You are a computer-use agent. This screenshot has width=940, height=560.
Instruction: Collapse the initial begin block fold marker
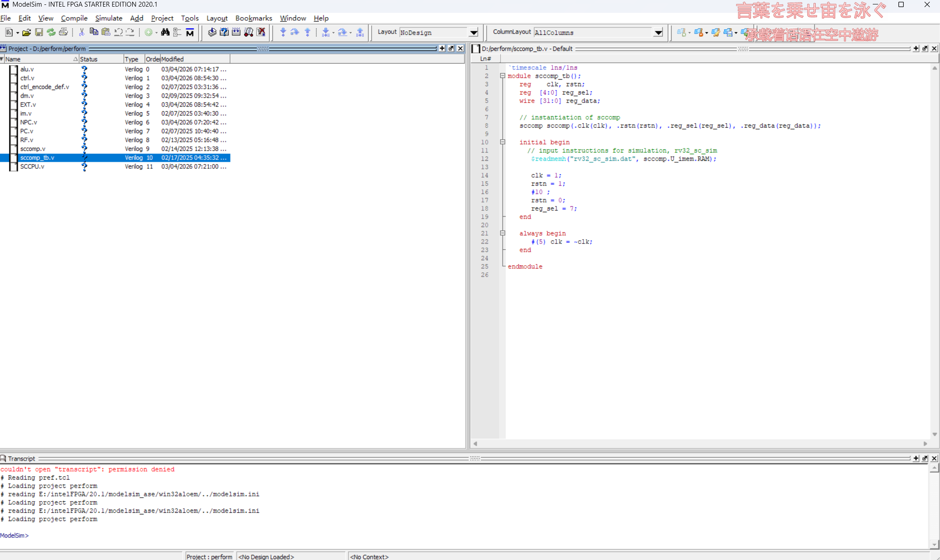pos(503,142)
